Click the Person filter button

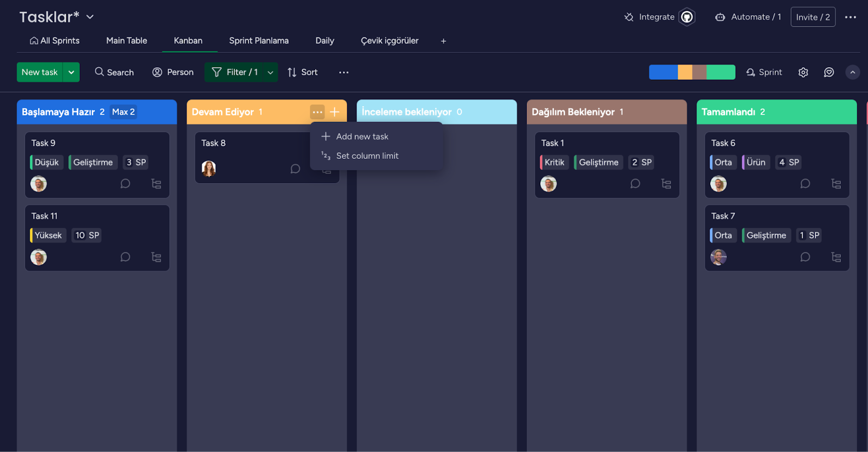tap(173, 73)
